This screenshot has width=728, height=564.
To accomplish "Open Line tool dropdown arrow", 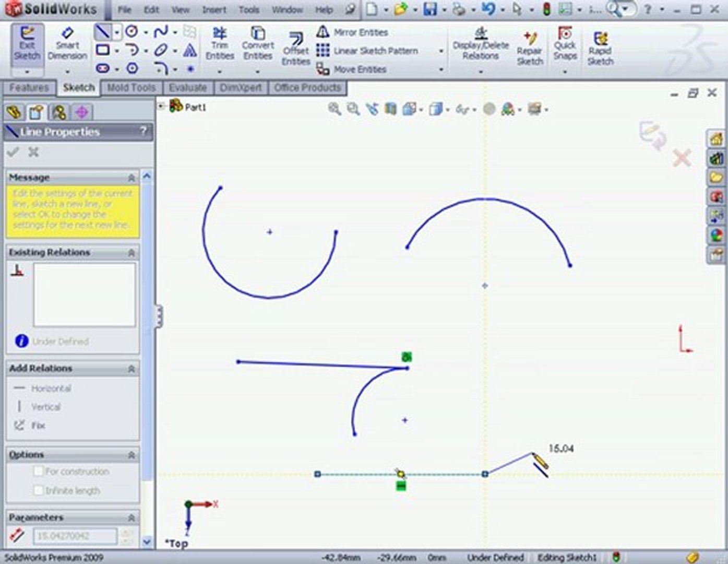I will coord(117,32).
